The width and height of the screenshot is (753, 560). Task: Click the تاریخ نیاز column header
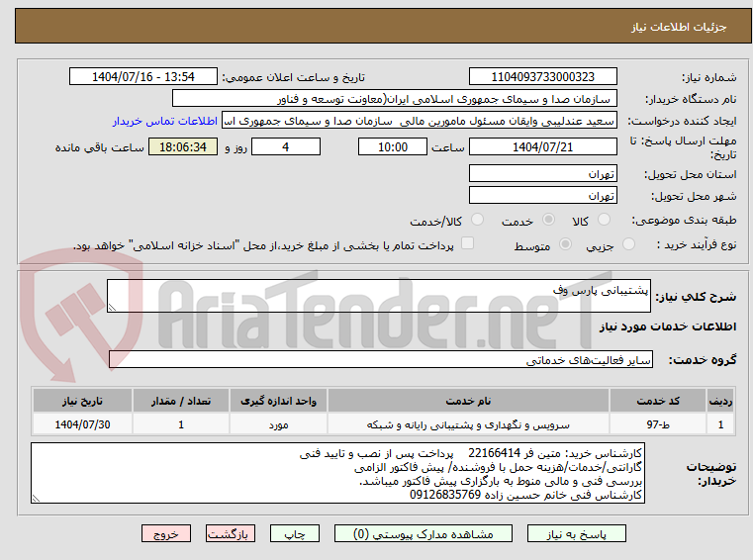(82, 401)
